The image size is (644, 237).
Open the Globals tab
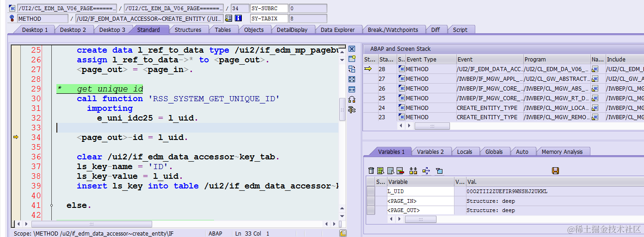tap(494, 152)
